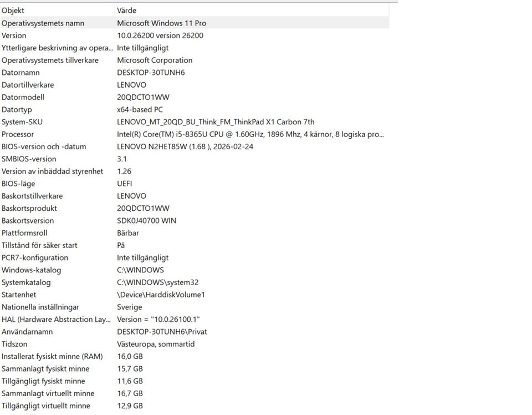Select Ytterligare beskrivning av opera... row
The height and width of the screenshot is (415, 532).
point(195,48)
